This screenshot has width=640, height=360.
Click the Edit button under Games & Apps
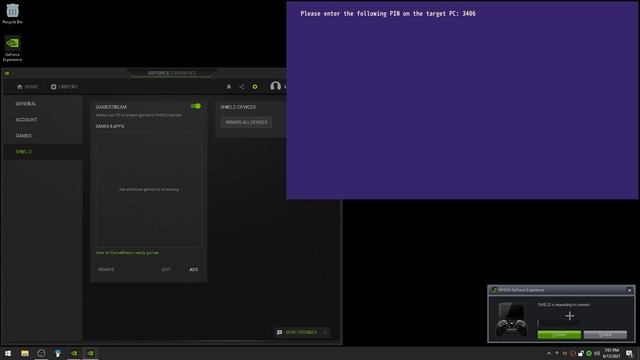[166, 270]
